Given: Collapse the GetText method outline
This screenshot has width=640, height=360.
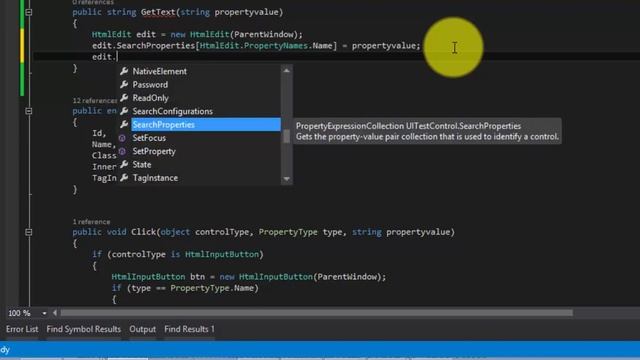Looking at the screenshot, I should (29, 12).
